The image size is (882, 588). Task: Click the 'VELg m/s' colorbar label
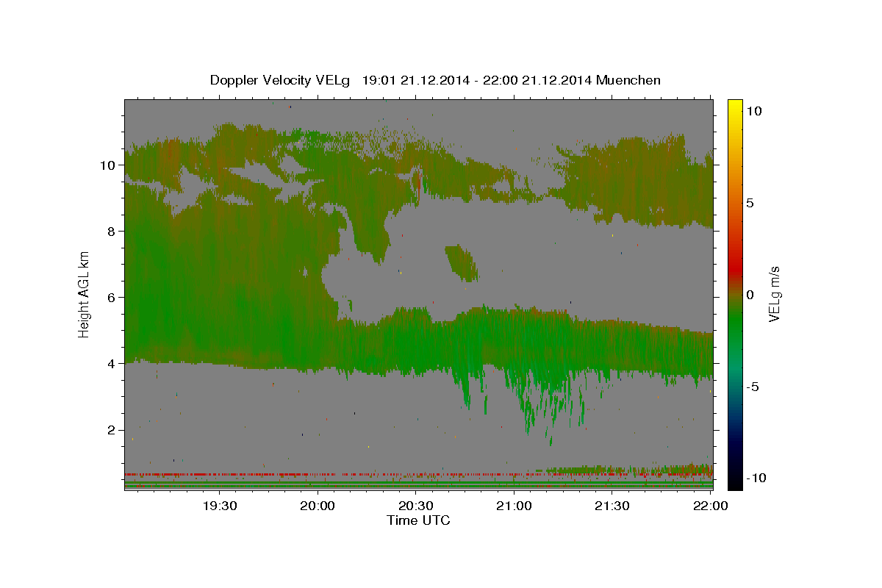point(773,294)
